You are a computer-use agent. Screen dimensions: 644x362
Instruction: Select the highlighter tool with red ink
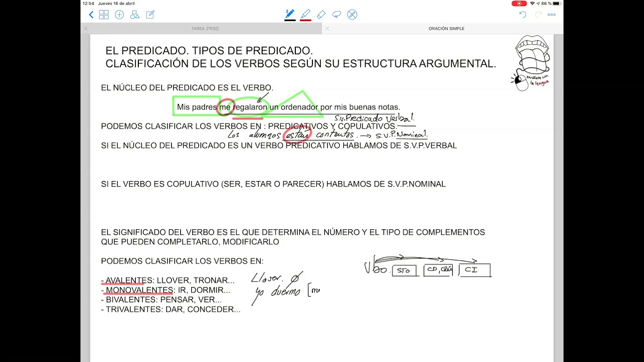pyautogui.click(x=305, y=14)
